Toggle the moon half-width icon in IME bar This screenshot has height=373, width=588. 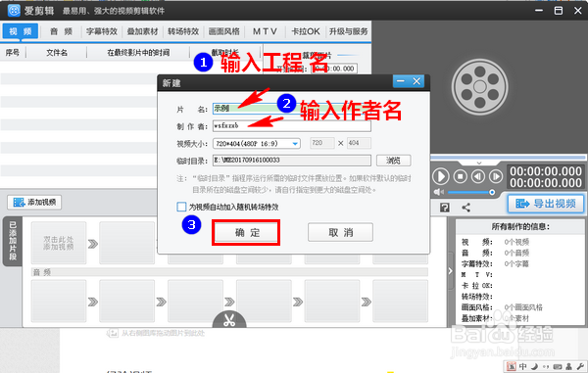coord(534,366)
